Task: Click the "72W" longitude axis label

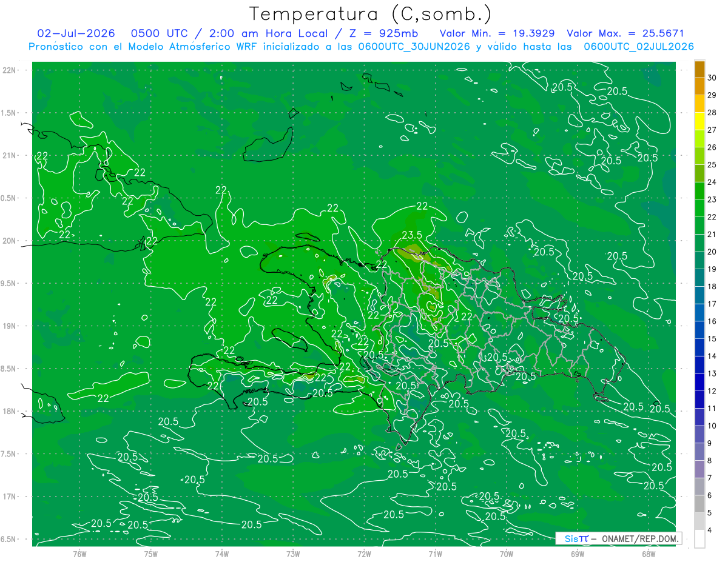Action: pyautogui.click(x=364, y=554)
